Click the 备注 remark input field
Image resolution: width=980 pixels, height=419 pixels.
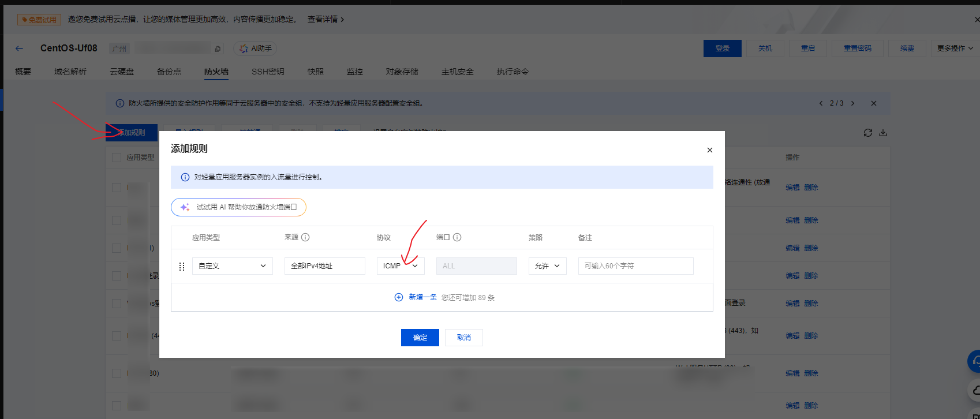(636, 266)
